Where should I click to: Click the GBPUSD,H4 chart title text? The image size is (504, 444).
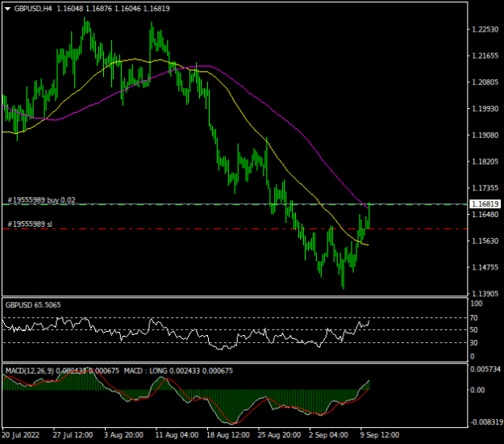(x=33, y=9)
